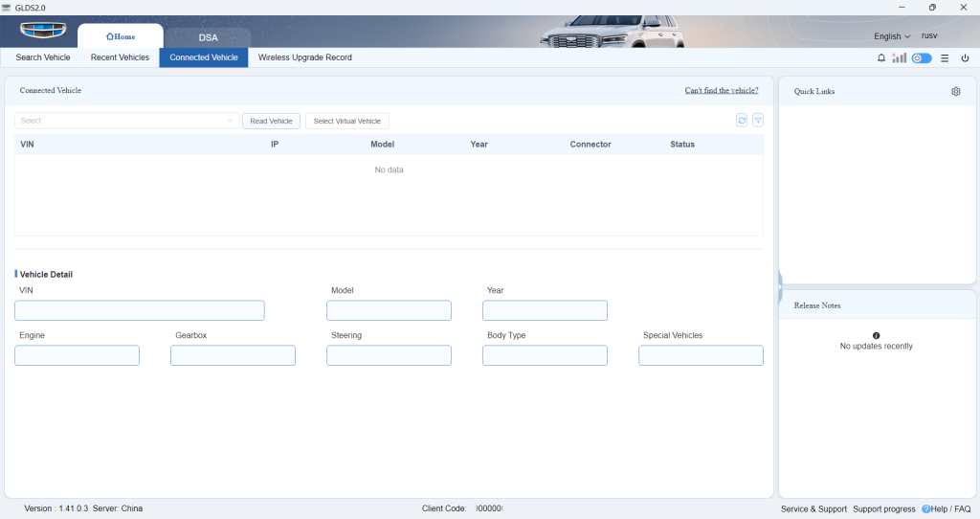Focus the Special Vehicles input field
The width and height of the screenshot is (980, 519).
[x=701, y=355]
